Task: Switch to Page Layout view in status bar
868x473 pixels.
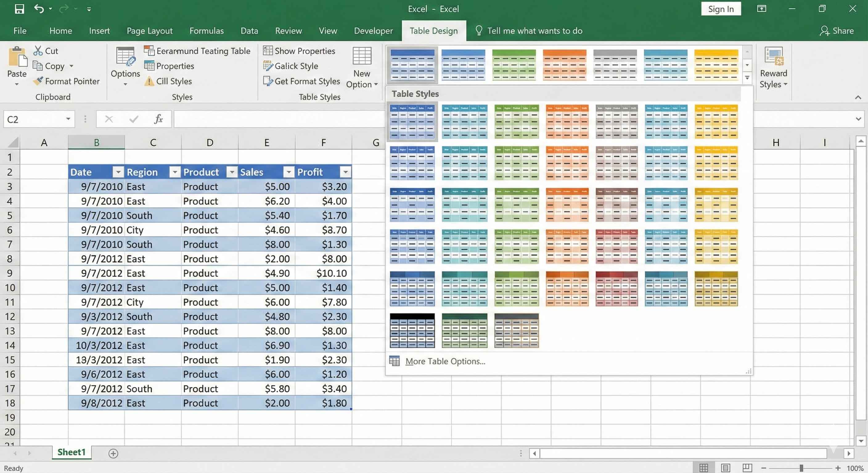Action: click(x=725, y=468)
